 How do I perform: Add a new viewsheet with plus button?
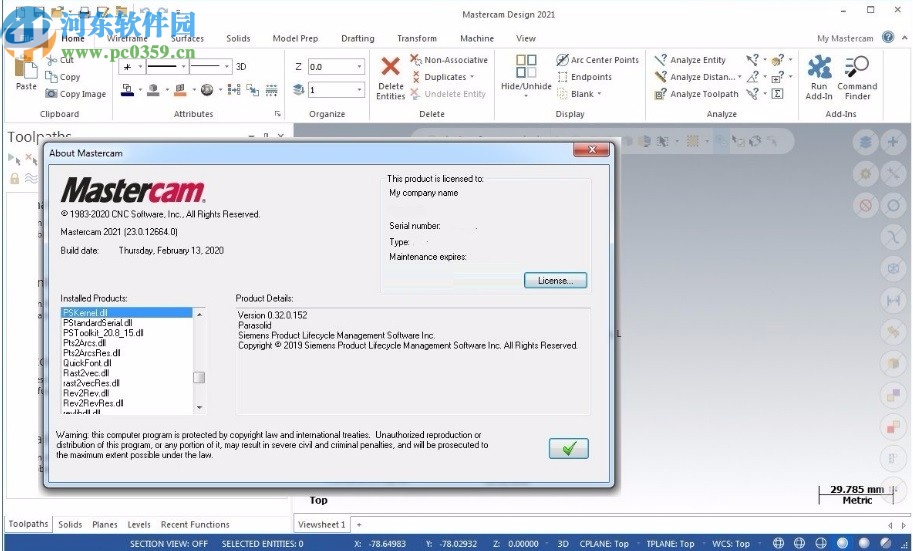(359, 524)
